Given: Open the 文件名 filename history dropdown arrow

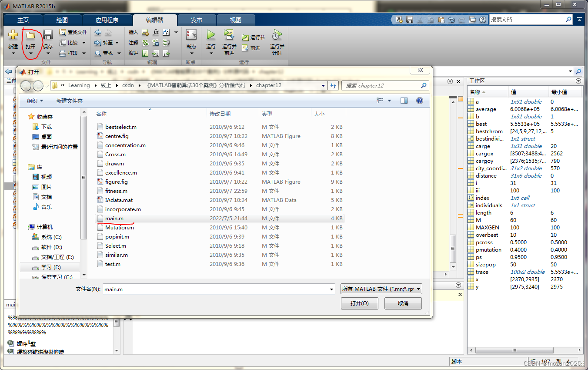Looking at the screenshot, I should coord(331,289).
